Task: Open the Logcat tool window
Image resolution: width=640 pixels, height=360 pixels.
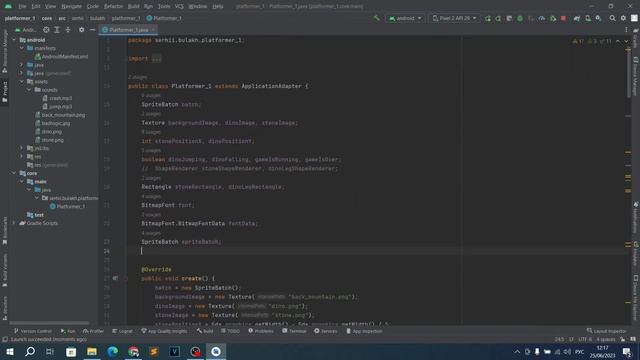Action: pos(122,331)
